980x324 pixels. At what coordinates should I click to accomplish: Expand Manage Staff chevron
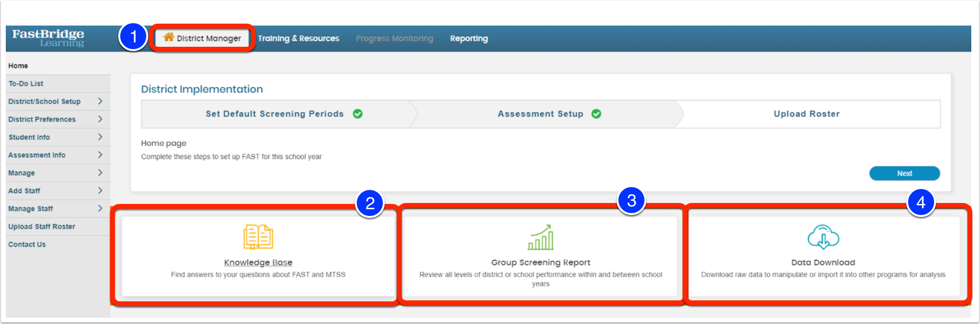click(100, 208)
